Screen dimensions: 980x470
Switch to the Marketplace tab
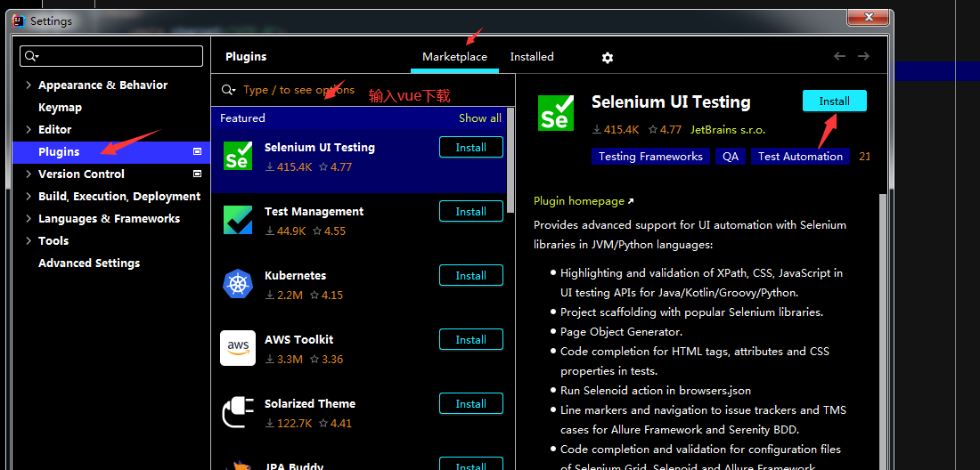pyautogui.click(x=454, y=57)
